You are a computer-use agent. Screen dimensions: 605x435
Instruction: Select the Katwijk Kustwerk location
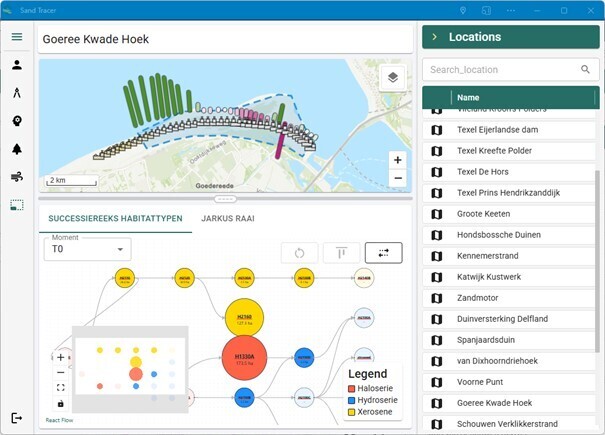(x=509, y=277)
